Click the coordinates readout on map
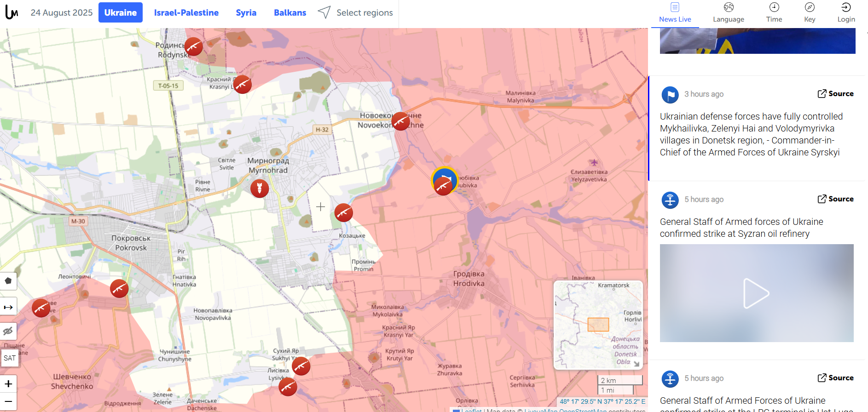The width and height of the screenshot is (868, 412). click(x=602, y=401)
